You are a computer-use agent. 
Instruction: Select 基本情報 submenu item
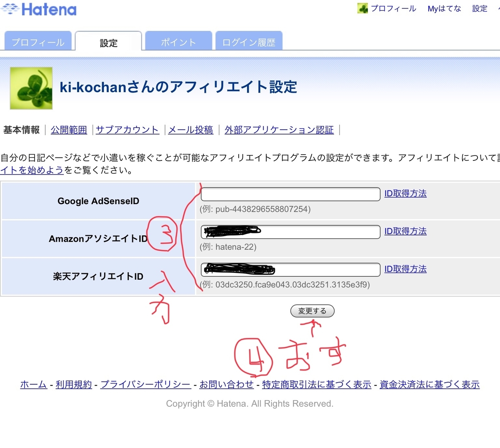(x=21, y=130)
